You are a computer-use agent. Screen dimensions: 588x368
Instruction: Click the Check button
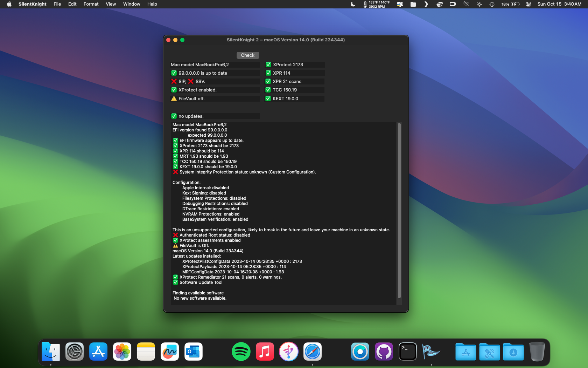tap(247, 55)
